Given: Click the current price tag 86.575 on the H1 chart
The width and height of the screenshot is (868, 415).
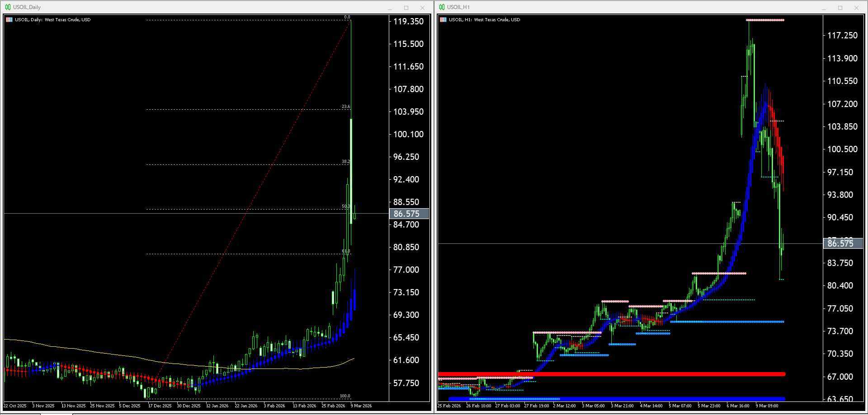Looking at the screenshot, I should pyautogui.click(x=843, y=243).
